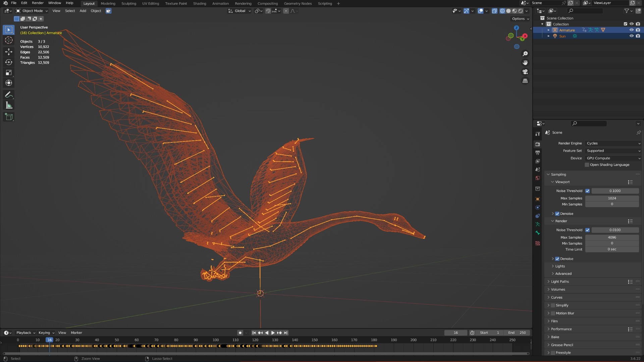Open the Device dropdown showing GPU Compute
The width and height of the screenshot is (644, 362).
tap(613, 158)
